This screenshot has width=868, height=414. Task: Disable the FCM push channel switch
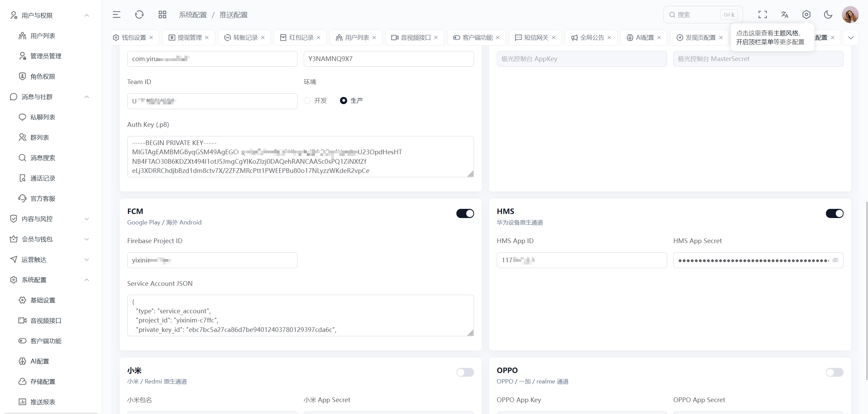pos(465,213)
